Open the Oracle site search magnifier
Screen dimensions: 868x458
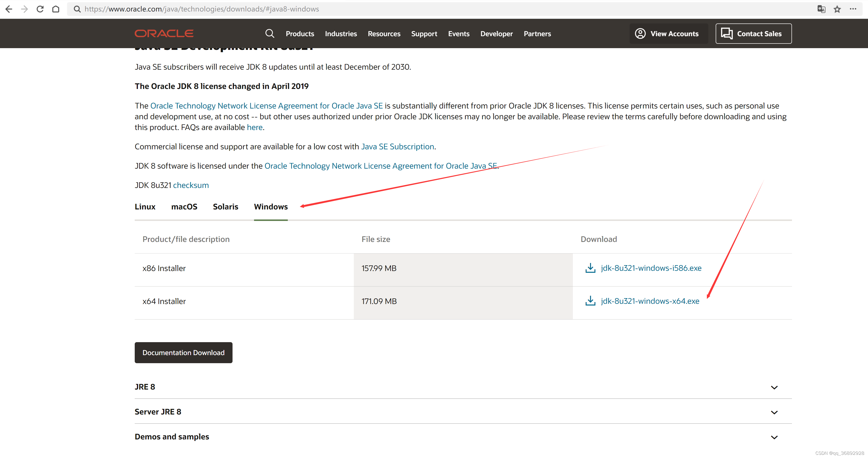click(x=269, y=34)
